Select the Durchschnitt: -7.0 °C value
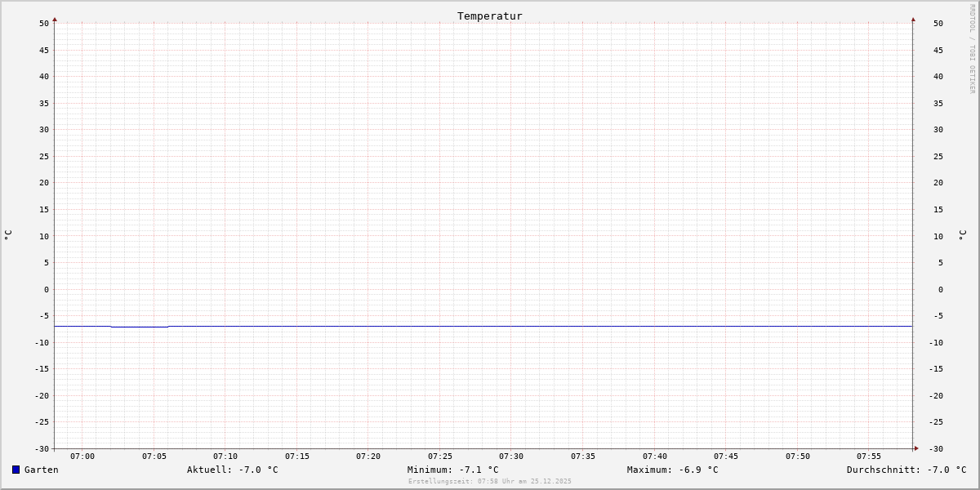The width and height of the screenshot is (980, 490). pyautogui.click(x=906, y=470)
